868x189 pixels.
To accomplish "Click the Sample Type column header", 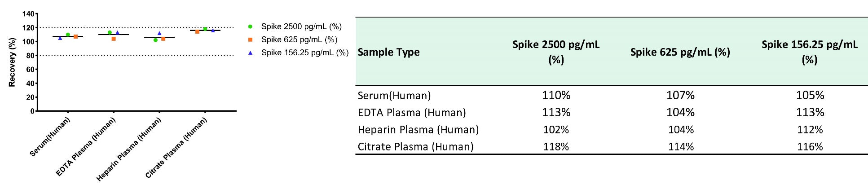I will [388, 52].
